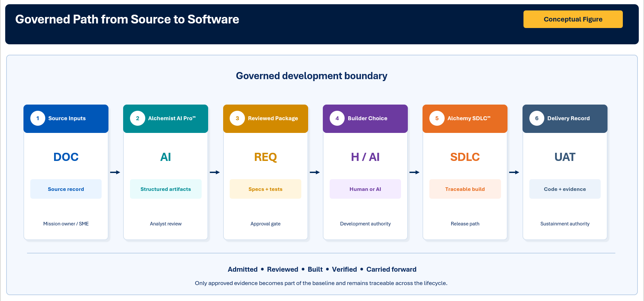Click the Only approved evidence sentence
Screen dimensions: 644x301
click(321, 283)
